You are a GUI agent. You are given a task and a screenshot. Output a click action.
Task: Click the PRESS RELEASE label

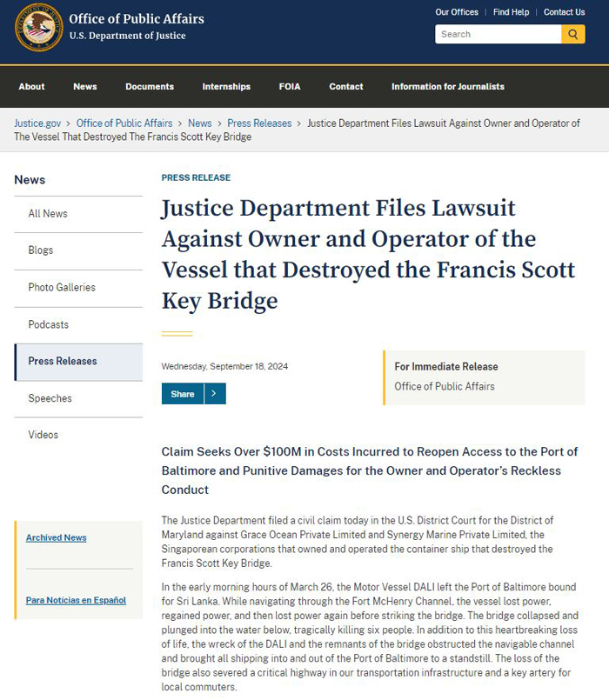(196, 177)
